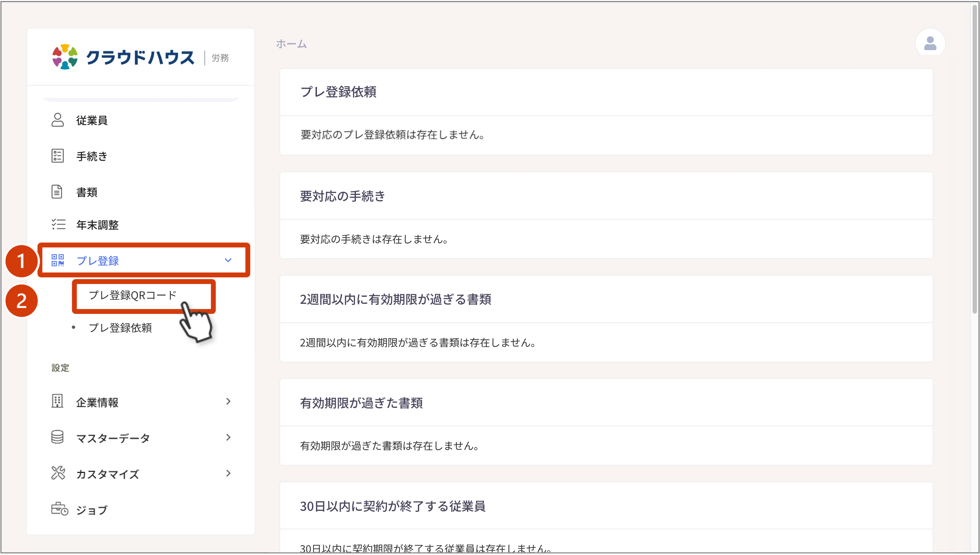Image resolution: width=980 pixels, height=555 pixels.
Task: Click the プレ登録QRコード menu link
Action: pyautogui.click(x=132, y=294)
